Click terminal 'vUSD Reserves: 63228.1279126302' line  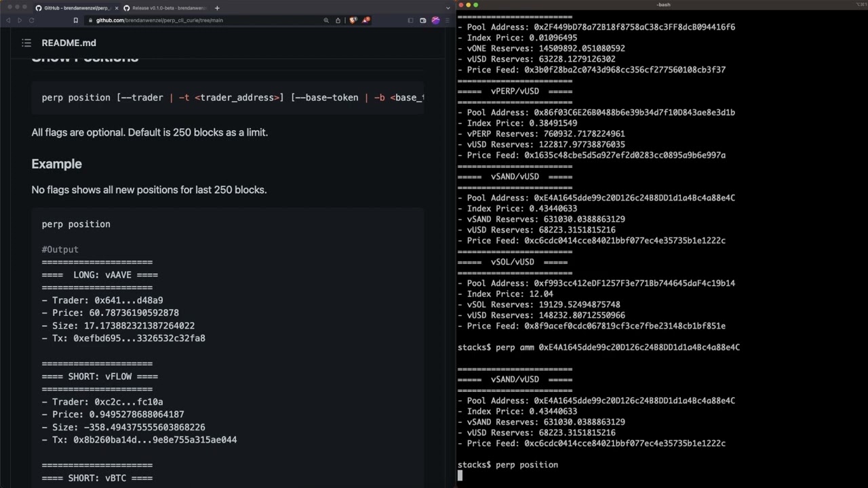pos(536,60)
